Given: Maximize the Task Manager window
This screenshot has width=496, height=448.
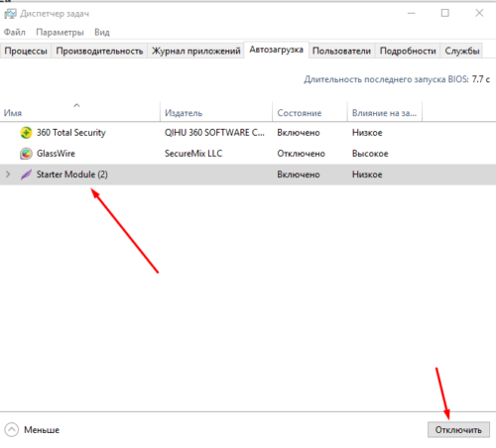Looking at the screenshot, I should (x=445, y=13).
